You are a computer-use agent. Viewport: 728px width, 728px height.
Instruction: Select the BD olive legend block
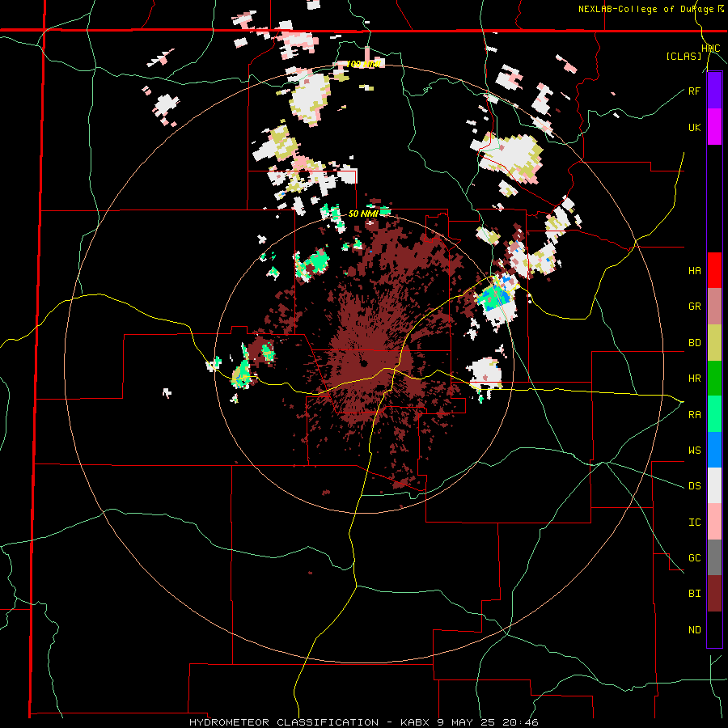(x=714, y=343)
